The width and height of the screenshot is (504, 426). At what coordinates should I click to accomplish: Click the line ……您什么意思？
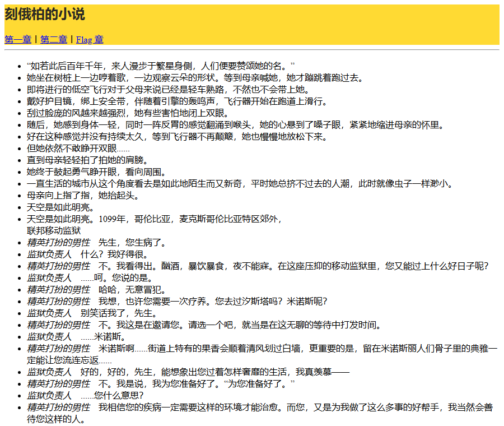(x=86, y=395)
